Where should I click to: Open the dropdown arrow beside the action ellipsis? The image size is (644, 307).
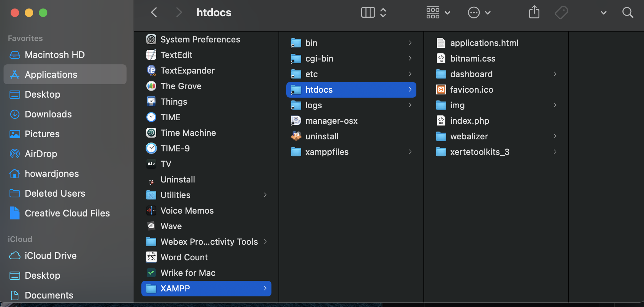tap(488, 13)
